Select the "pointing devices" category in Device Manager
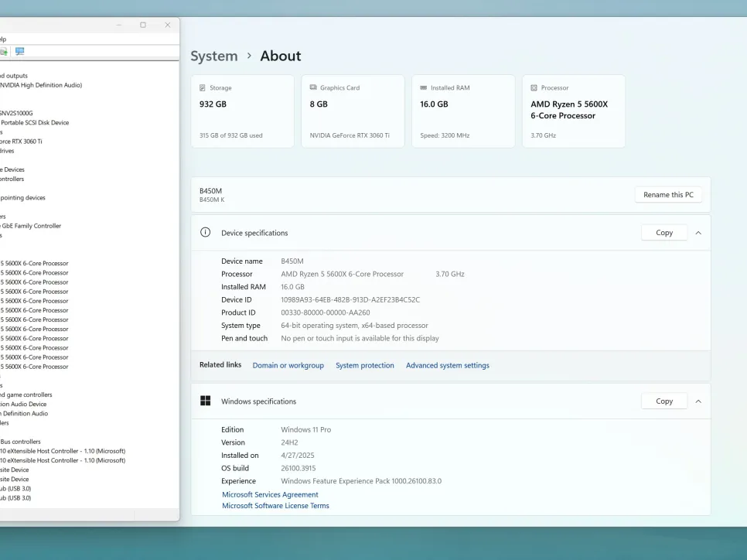 pos(23,198)
